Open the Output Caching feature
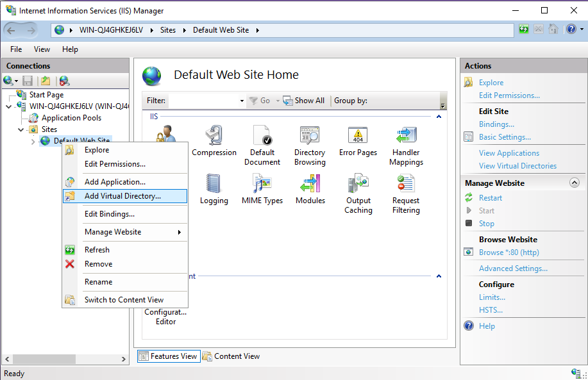The height and width of the screenshot is (380, 588). click(x=358, y=194)
